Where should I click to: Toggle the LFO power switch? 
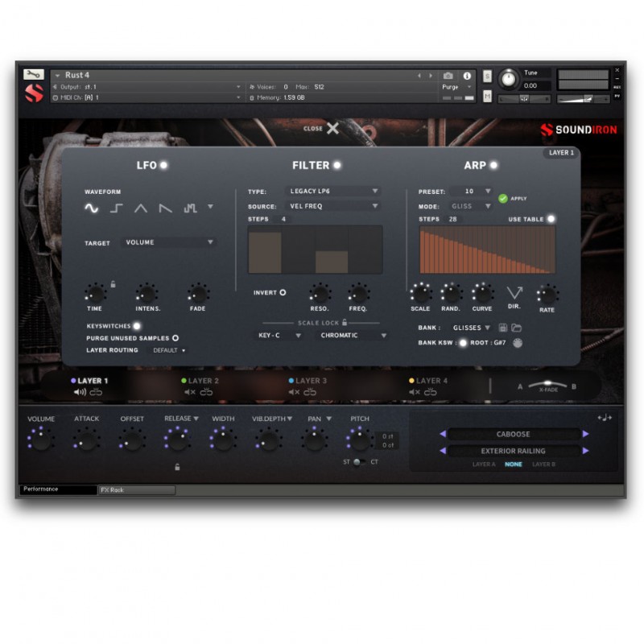tap(163, 165)
